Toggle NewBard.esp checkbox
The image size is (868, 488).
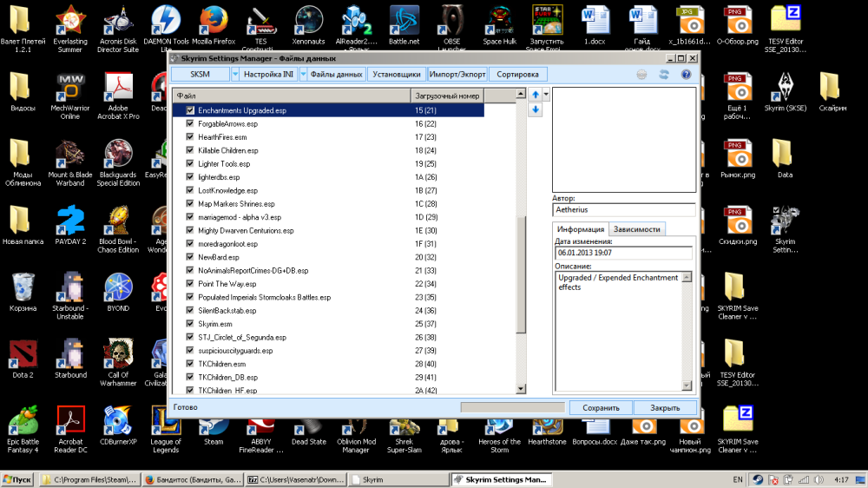(190, 257)
